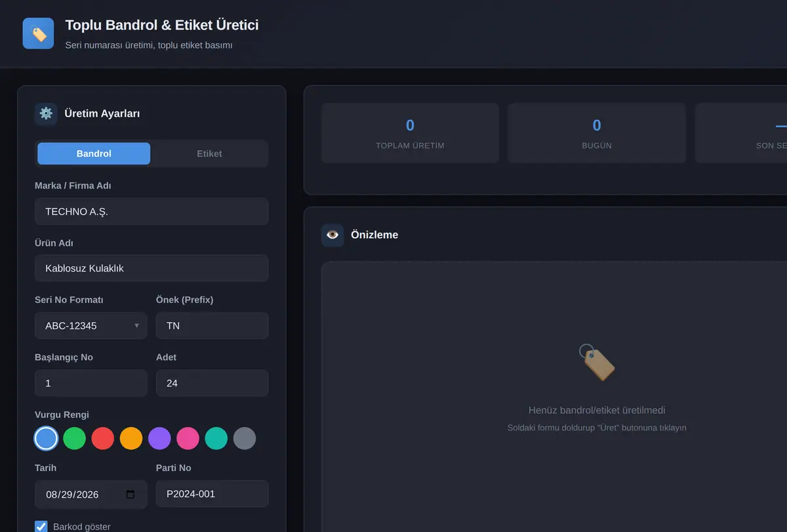Pick the teal accent color swatch

pyautogui.click(x=216, y=438)
